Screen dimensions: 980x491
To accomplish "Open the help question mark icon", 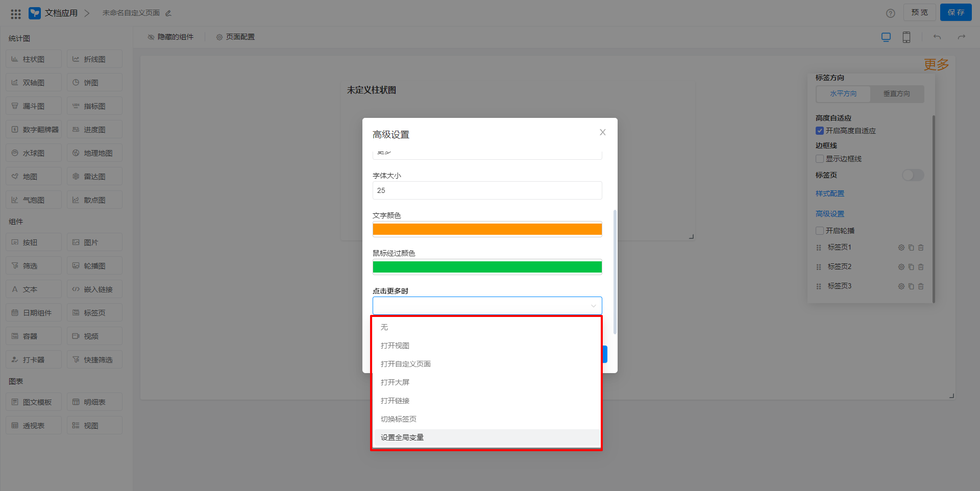I will pyautogui.click(x=891, y=13).
